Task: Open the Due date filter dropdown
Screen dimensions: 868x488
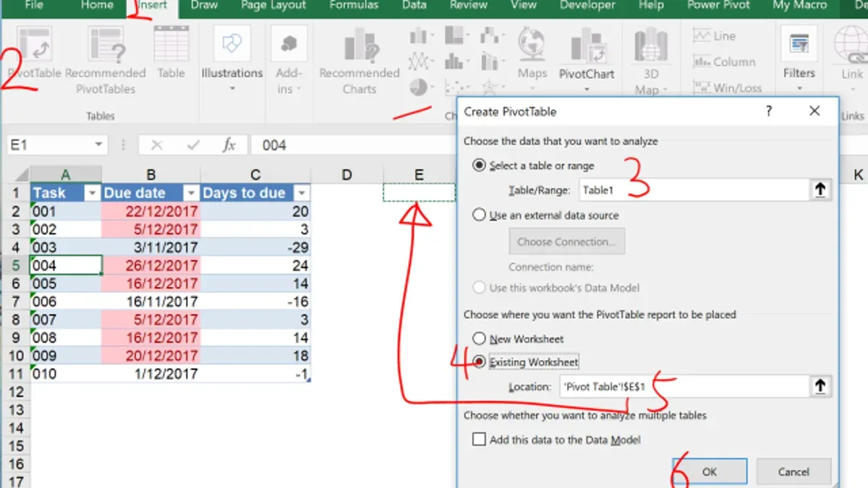Action: 191,193
